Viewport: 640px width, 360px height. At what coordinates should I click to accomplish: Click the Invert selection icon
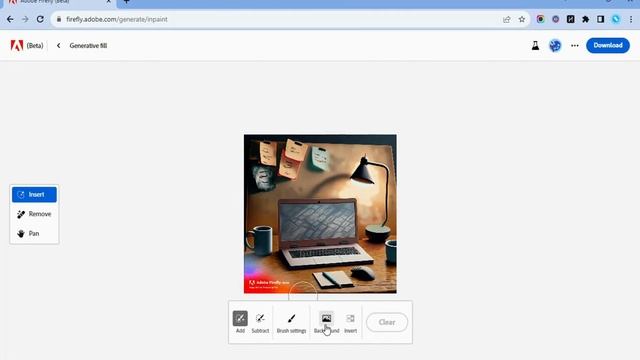[351, 322]
